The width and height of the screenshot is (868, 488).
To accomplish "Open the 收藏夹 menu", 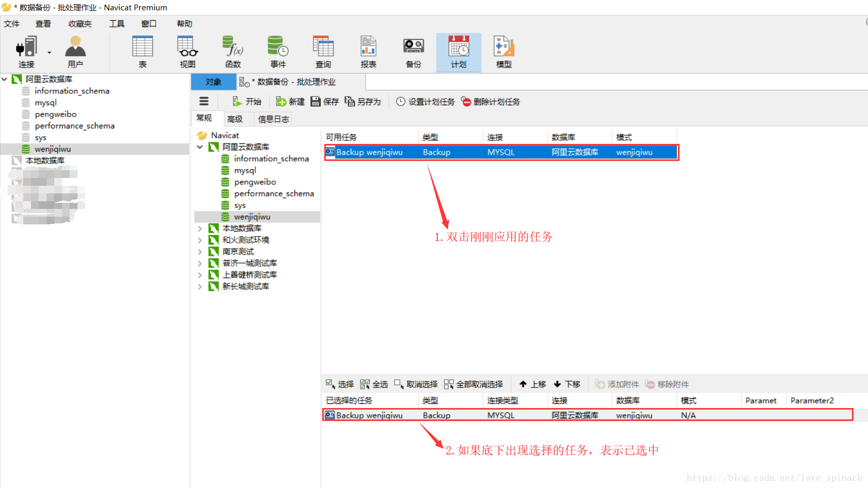I will [x=80, y=24].
